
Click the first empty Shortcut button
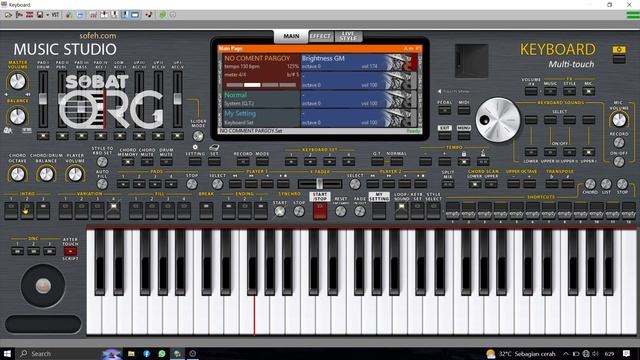click(453, 211)
